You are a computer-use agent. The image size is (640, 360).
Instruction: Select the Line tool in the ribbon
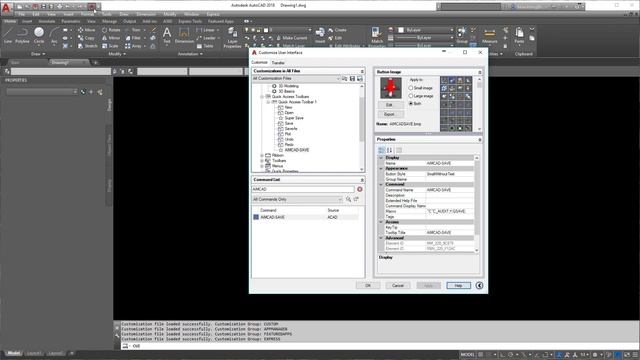[8, 35]
